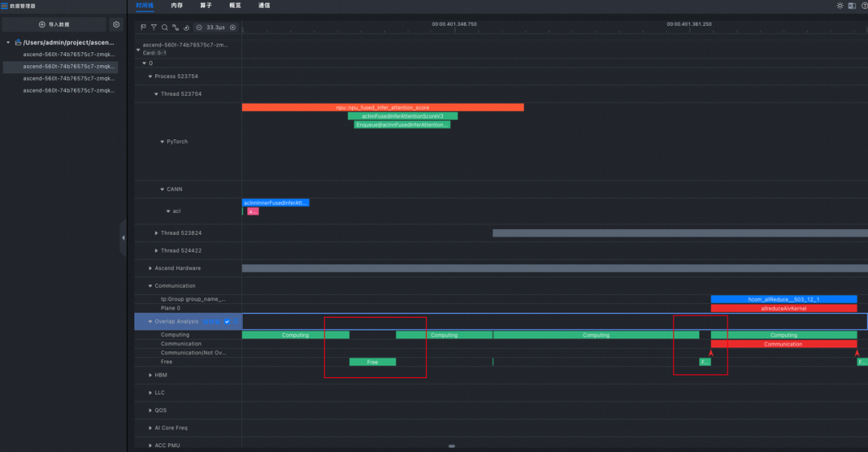Collapse the PyTorch row

tap(162, 142)
